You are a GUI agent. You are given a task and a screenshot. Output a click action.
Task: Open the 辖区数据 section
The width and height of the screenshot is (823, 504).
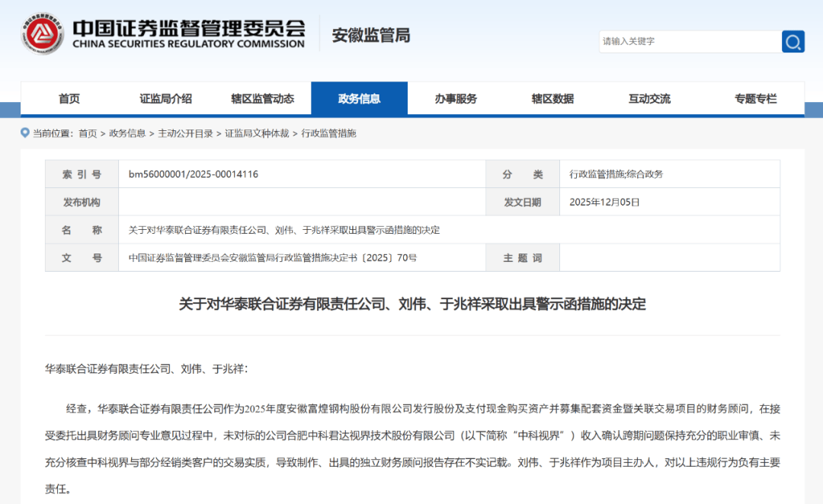coord(552,97)
